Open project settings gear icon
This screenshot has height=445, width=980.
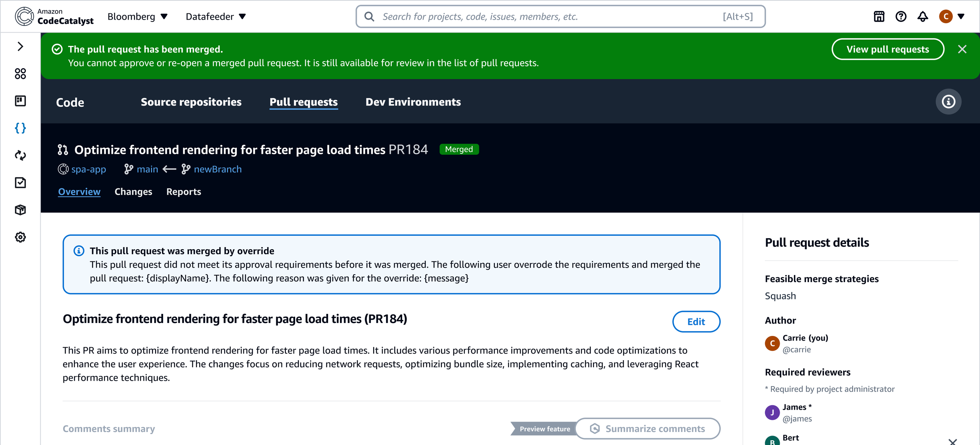pos(20,237)
